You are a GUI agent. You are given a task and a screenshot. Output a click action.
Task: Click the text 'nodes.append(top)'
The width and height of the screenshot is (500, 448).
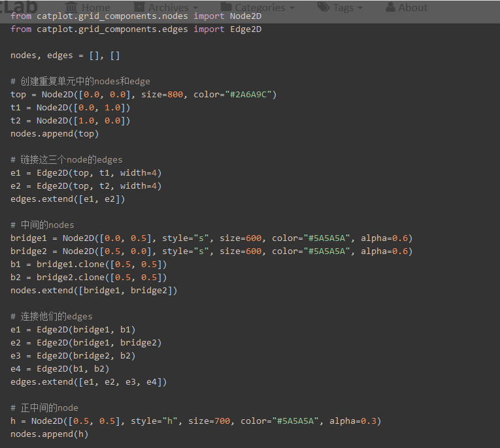point(54,134)
